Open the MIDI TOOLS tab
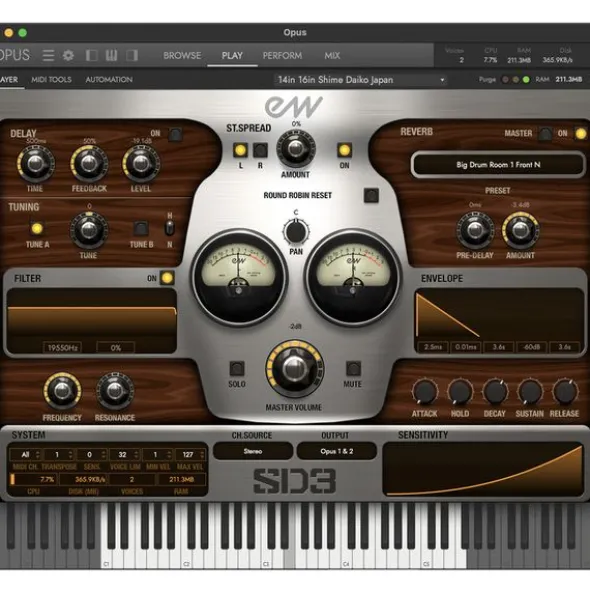This screenshot has height=591, width=590. (x=51, y=80)
